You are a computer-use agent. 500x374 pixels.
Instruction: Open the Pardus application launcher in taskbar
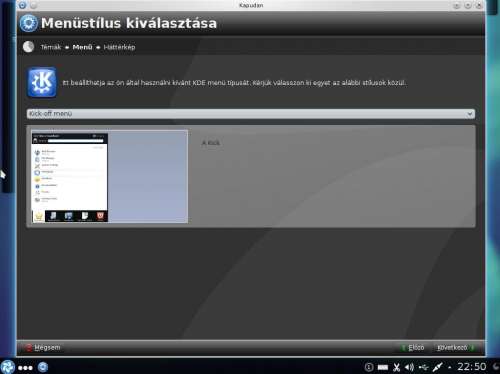[x=8, y=367]
